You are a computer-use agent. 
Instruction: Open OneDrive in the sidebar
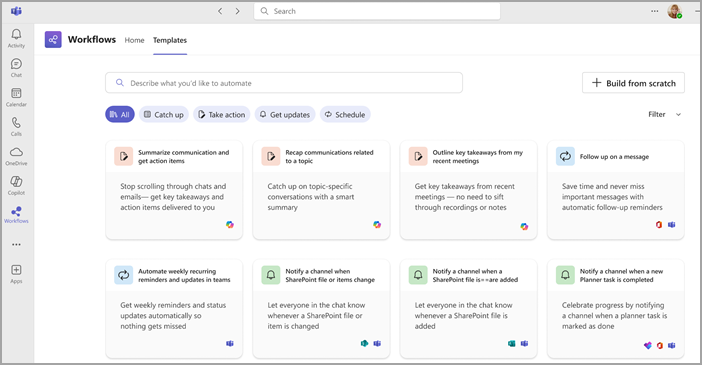[x=16, y=156]
